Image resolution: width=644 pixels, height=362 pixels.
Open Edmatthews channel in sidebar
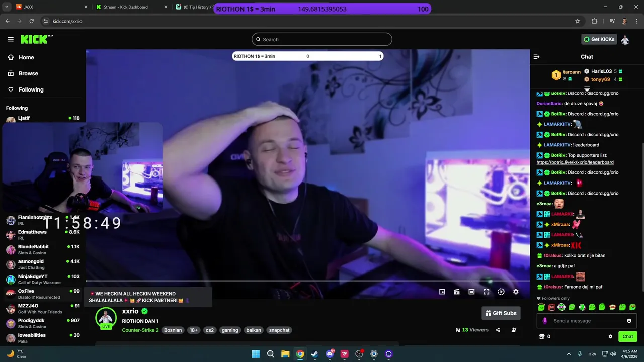tap(43, 235)
